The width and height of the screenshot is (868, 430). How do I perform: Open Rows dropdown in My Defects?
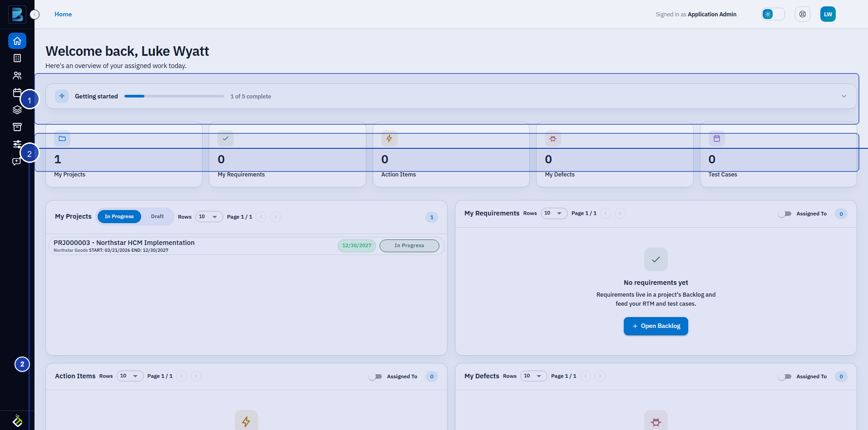coord(534,376)
